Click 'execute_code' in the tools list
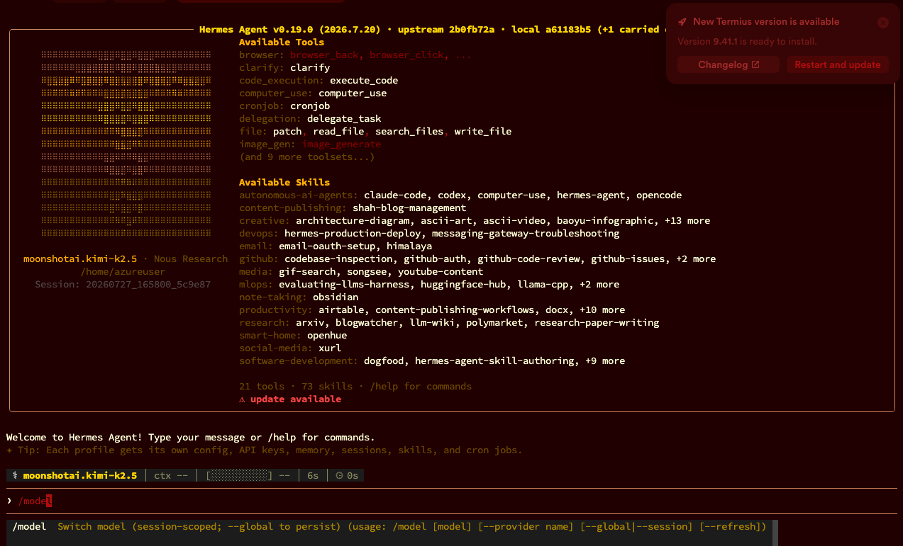904x546 pixels. tap(364, 81)
